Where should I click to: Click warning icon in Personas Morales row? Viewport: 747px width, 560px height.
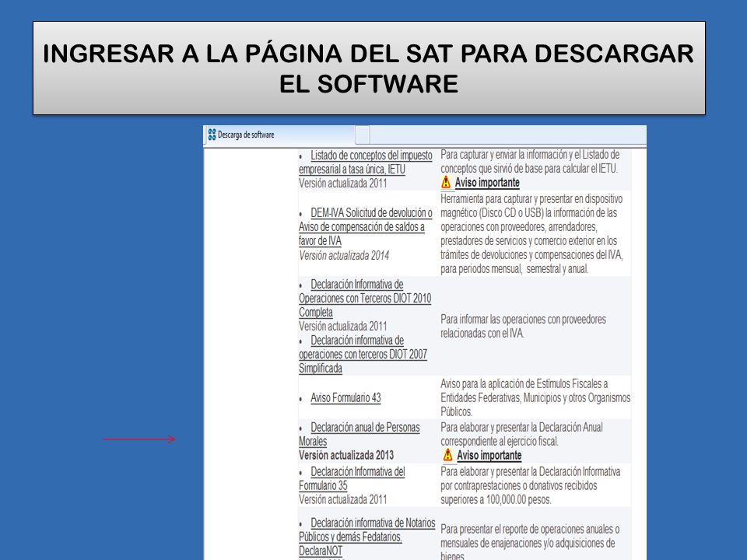tap(448, 455)
